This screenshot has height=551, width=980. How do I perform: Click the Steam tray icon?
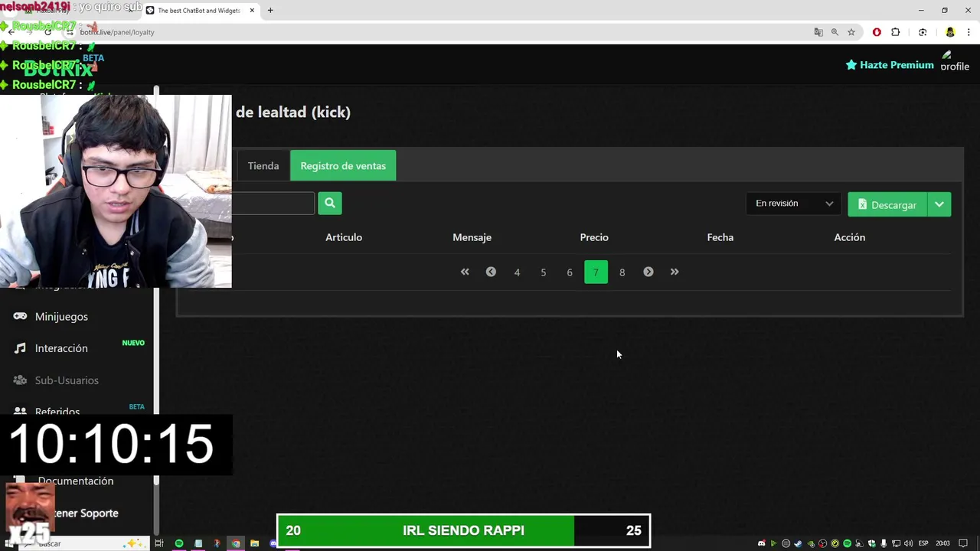tap(798, 543)
